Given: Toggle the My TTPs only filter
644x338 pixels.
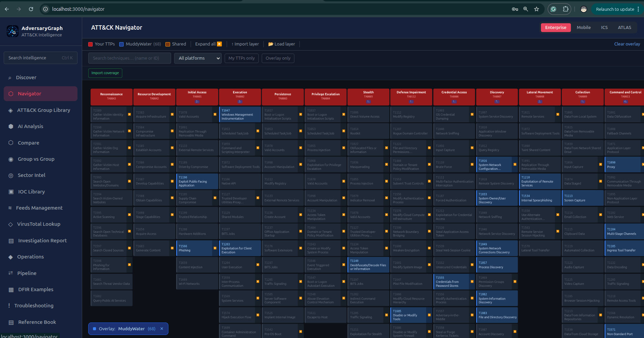Looking at the screenshot, I should pyautogui.click(x=241, y=58).
